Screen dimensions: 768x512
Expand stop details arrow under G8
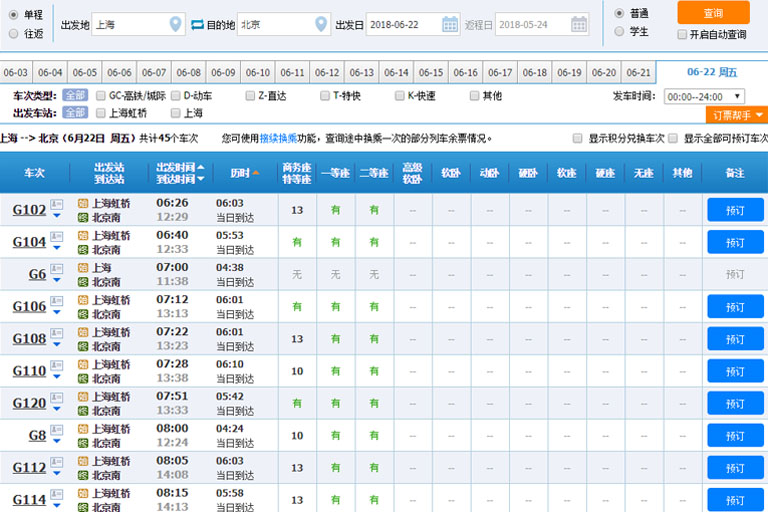click(x=57, y=441)
